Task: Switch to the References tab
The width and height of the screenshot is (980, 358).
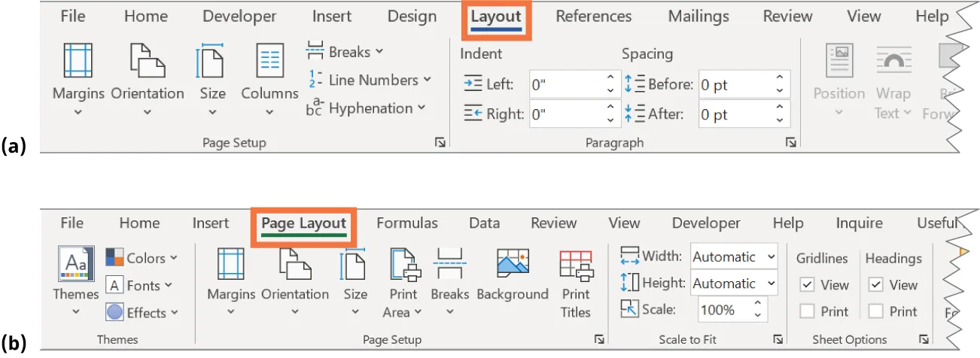Action: click(593, 17)
